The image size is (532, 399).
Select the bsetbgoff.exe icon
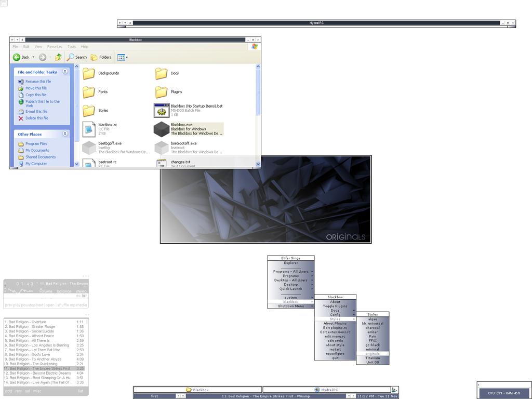point(89,148)
